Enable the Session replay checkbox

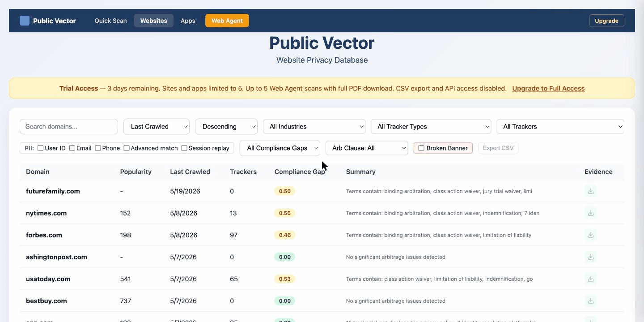[x=184, y=148]
